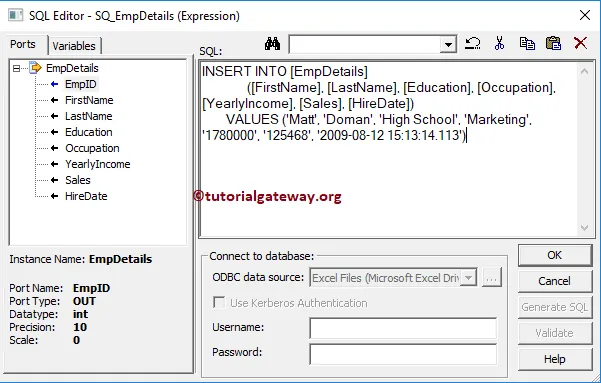Click the Copy icon in toolbar
The height and width of the screenshot is (383, 601).
[527, 43]
